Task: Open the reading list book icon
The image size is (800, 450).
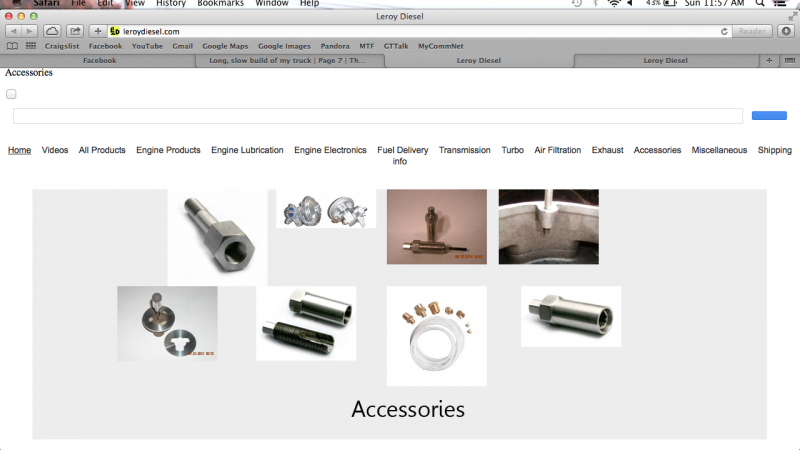Action: [12, 46]
